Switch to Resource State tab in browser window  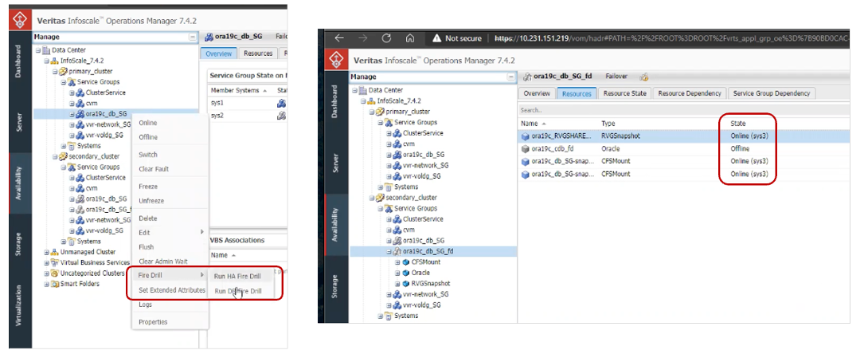click(x=624, y=93)
